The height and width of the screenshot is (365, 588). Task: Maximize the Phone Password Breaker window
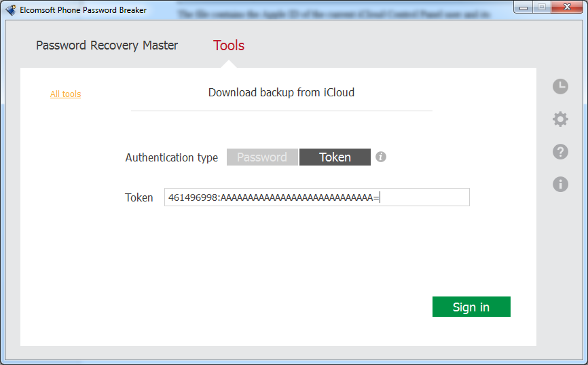click(542, 7)
